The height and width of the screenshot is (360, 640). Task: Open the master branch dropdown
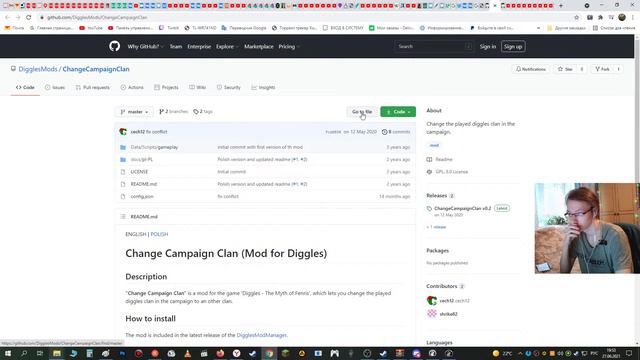(x=134, y=112)
